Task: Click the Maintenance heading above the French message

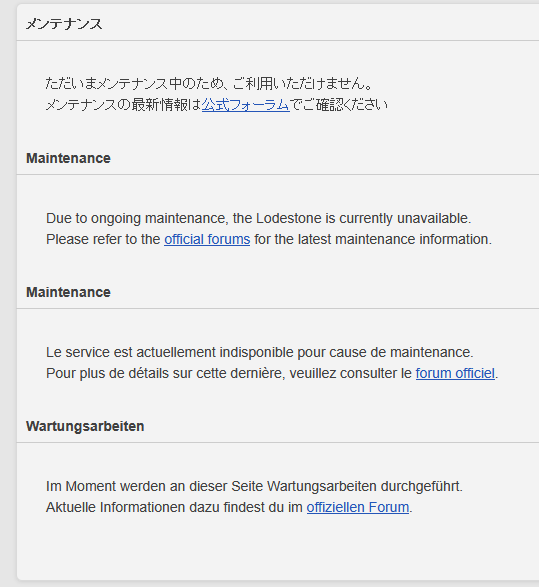Action: (x=68, y=292)
